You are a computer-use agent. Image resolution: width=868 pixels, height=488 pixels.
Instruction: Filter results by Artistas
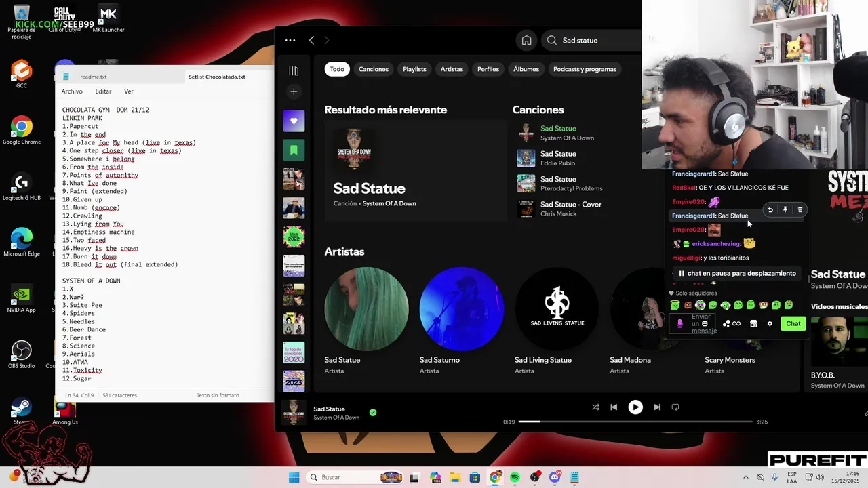click(452, 69)
